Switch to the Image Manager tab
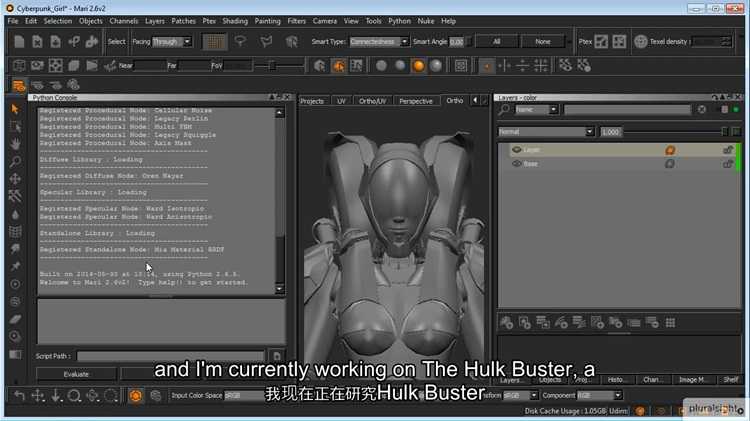Viewport: 750px width, 421px height. pos(692,380)
